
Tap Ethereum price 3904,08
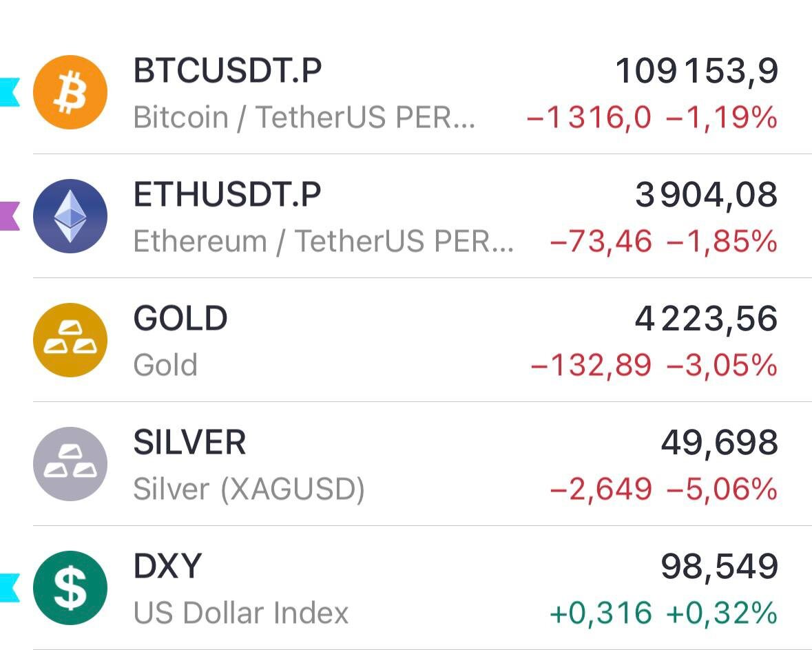pos(707,195)
